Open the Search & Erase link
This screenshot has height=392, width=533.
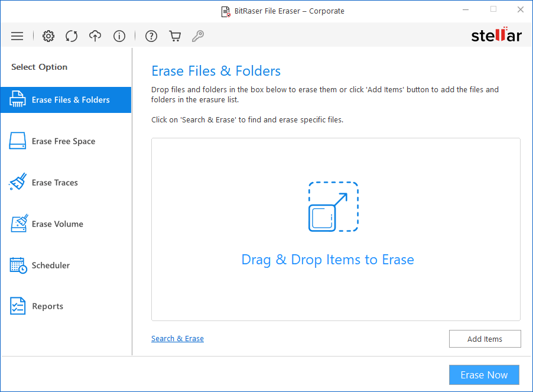click(177, 338)
